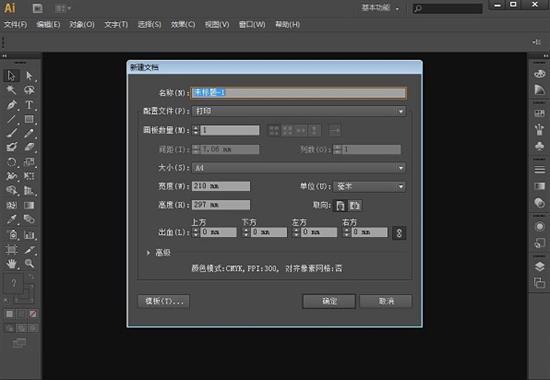Select the Eraser tool
This screenshot has height=380, width=550.
29,147
